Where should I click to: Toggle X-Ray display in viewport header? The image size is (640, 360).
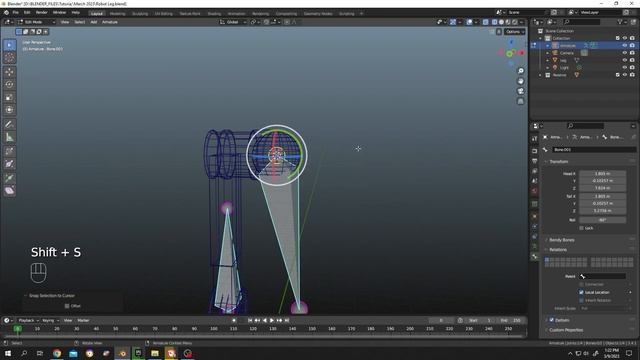(x=485, y=22)
